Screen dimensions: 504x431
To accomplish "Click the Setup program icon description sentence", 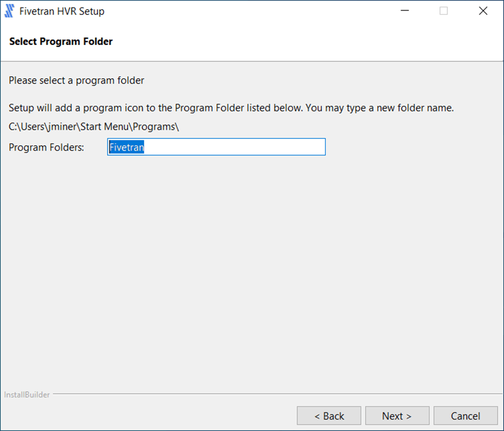I will click(231, 108).
